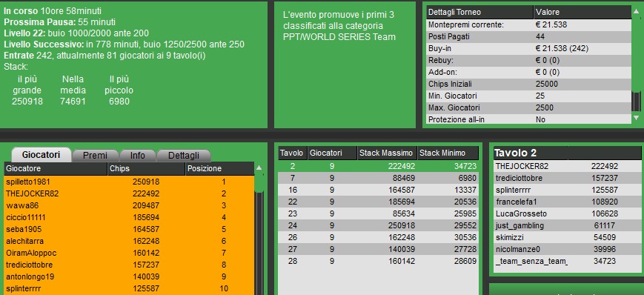Click the players list scrollbar thumb
Screen dimensions: 644x295
point(259,184)
